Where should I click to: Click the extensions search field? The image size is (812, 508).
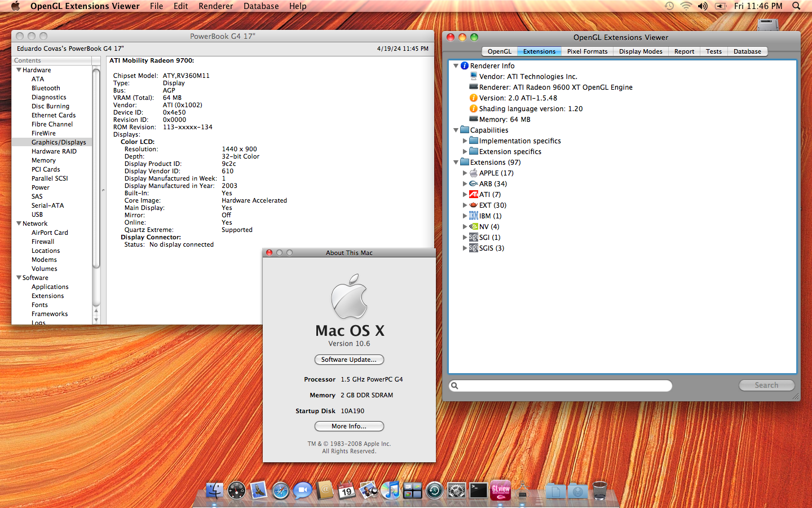pyautogui.click(x=561, y=386)
